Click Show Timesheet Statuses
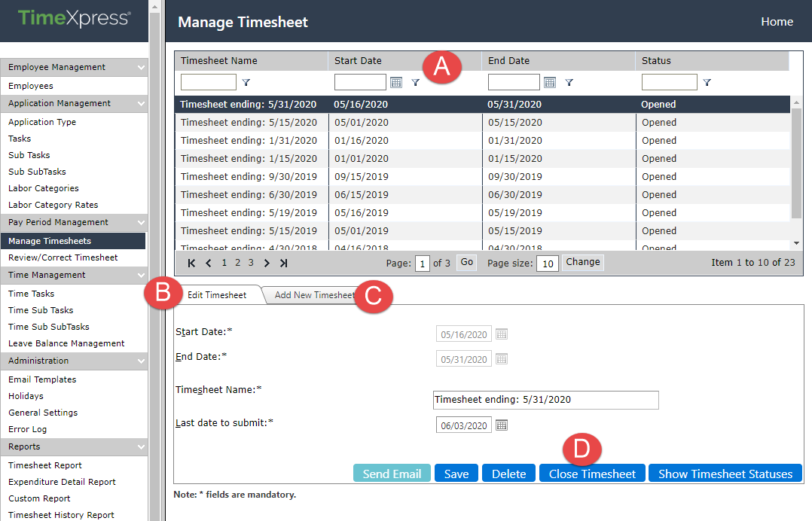 coord(725,473)
